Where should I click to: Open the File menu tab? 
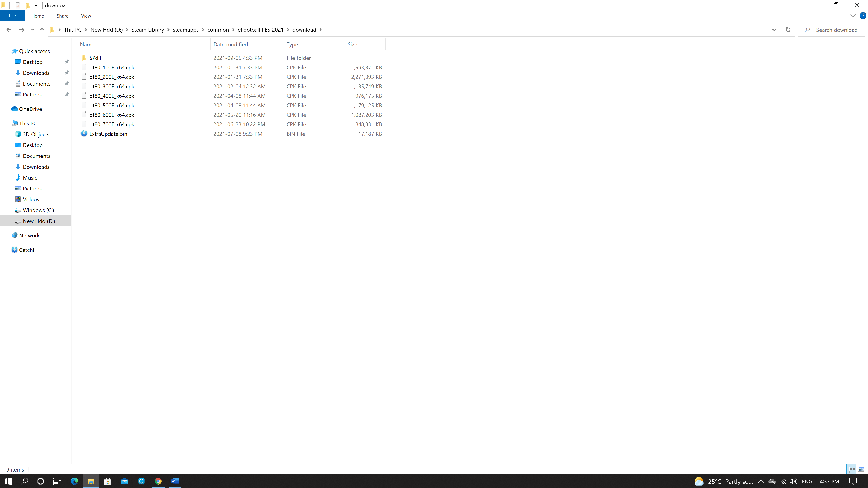[12, 16]
